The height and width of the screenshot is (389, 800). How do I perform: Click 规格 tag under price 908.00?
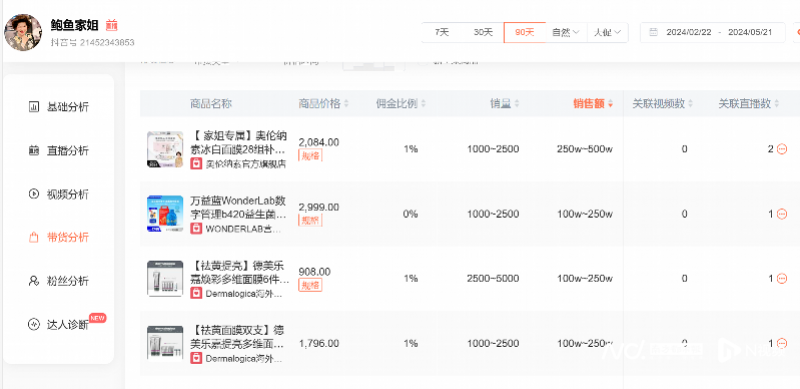pyautogui.click(x=310, y=285)
